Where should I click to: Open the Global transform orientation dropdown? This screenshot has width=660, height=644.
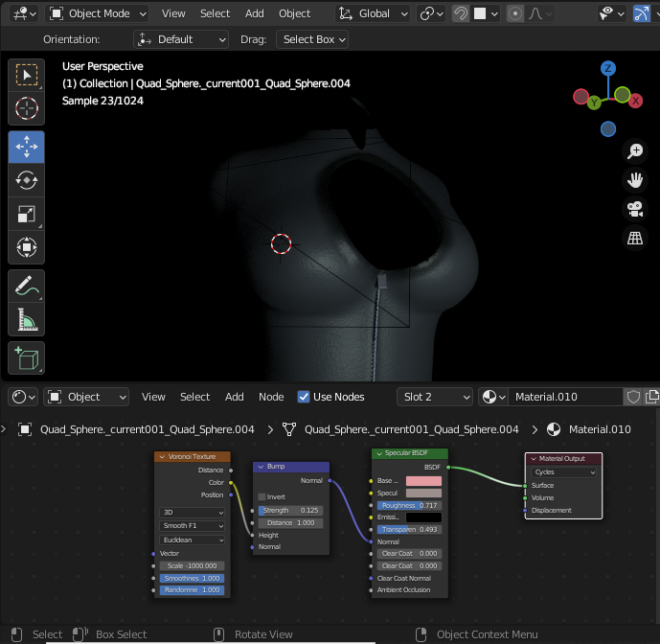coord(373,14)
